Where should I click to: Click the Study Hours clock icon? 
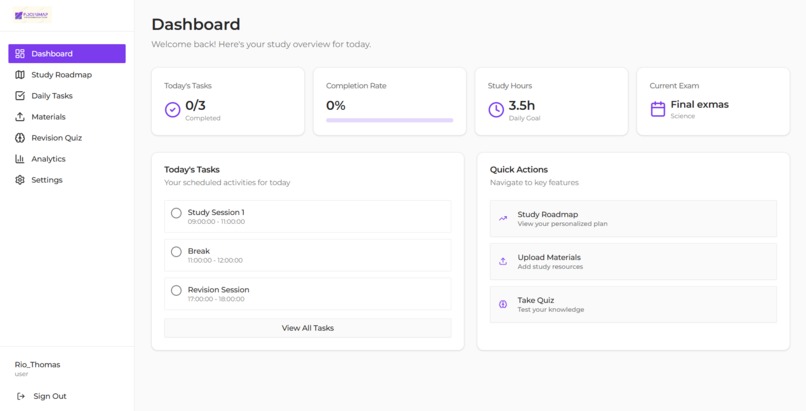click(496, 109)
